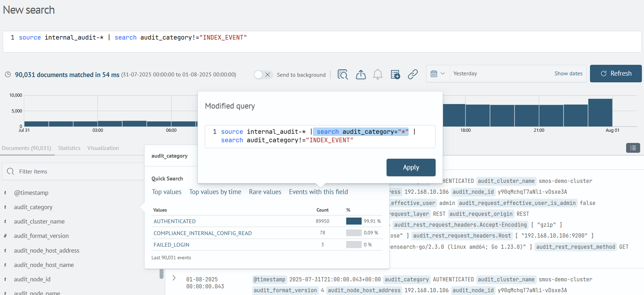Click the audit_rest_request_method field tag
Image resolution: width=644 pixels, height=295 pixels.
[576, 247]
